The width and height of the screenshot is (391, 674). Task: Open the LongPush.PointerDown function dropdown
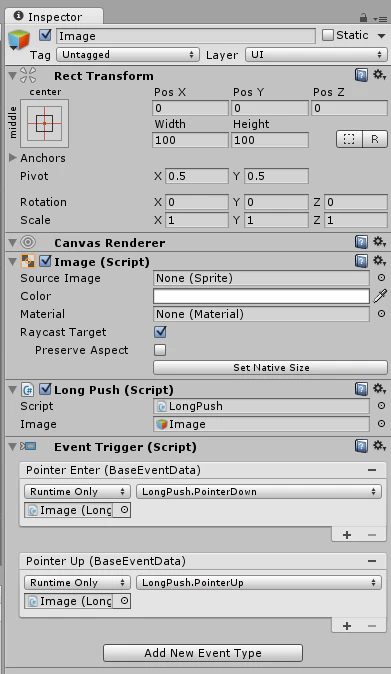259,491
